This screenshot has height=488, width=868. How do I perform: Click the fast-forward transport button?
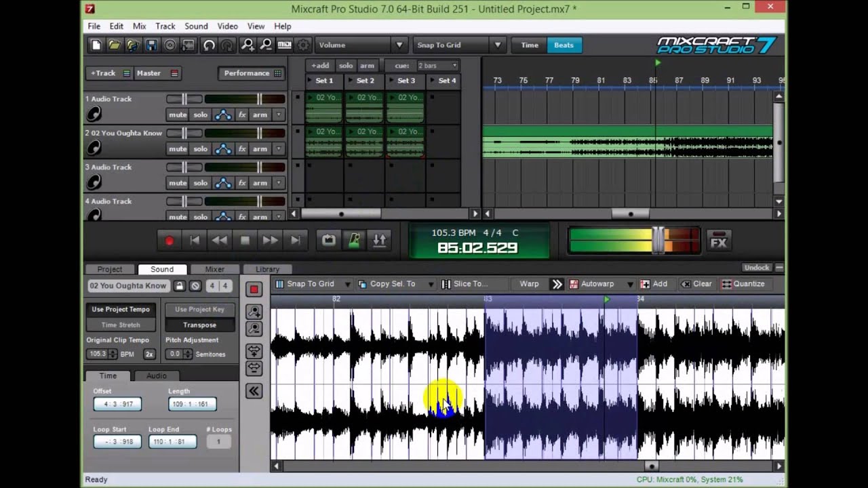[x=270, y=241]
